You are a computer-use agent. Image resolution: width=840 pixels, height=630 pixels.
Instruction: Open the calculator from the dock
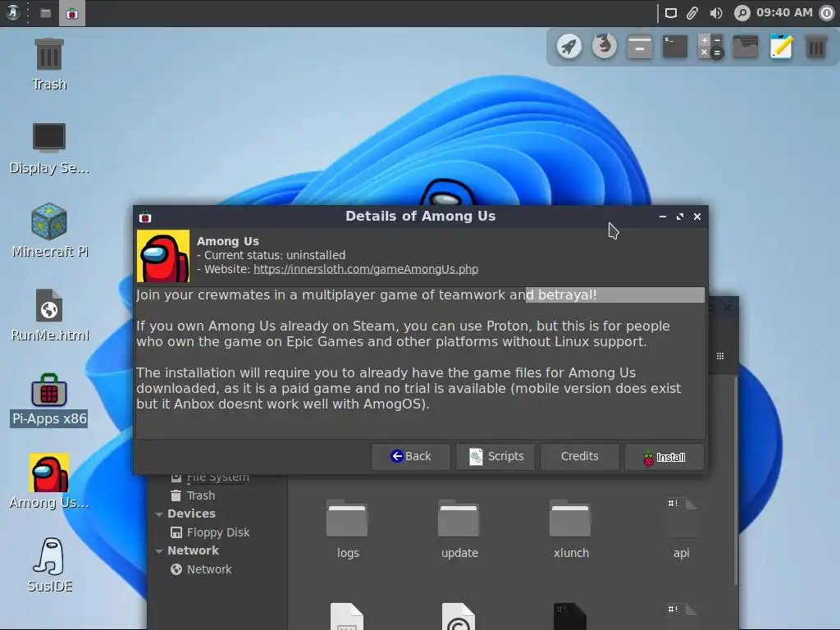[x=710, y=47]
